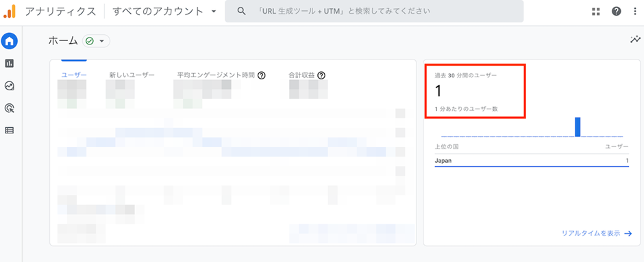The height and width of the screenshot is (262, 644).
Task: Select the ユーザー metric tab
Action: [75, 75]
